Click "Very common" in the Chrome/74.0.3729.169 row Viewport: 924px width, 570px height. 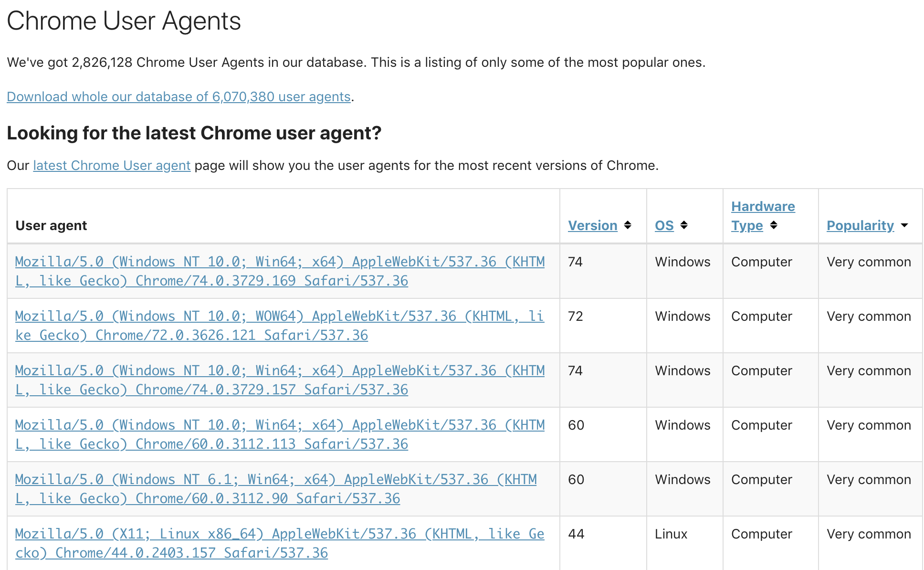869,262
